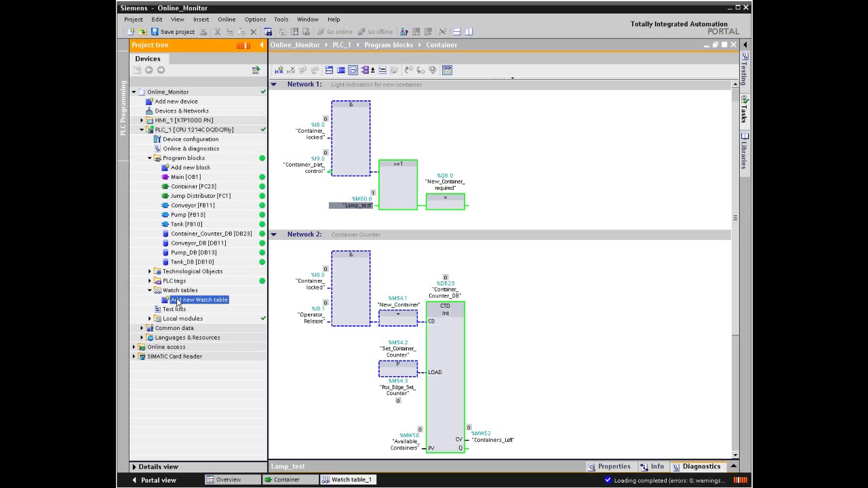Collapse Program blocks folder
The width and height of the screenshot is (868, 488).
[150, 158]
